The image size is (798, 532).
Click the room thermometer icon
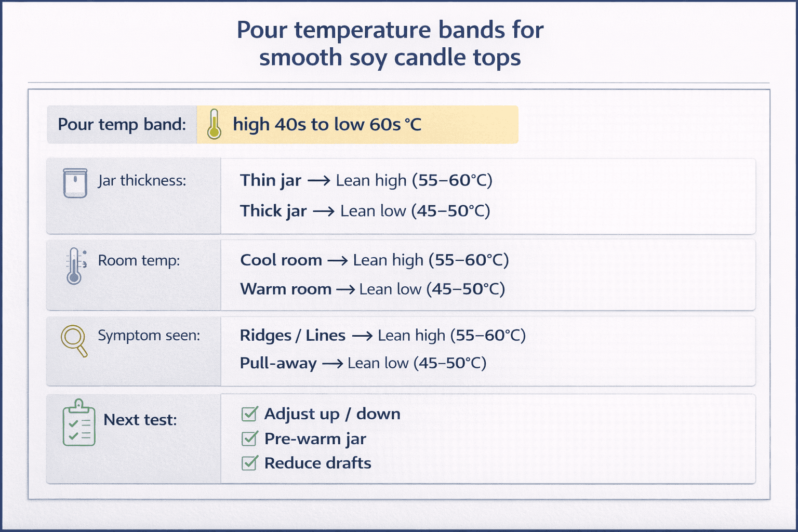pyautogui.click(x=74, y=265)
